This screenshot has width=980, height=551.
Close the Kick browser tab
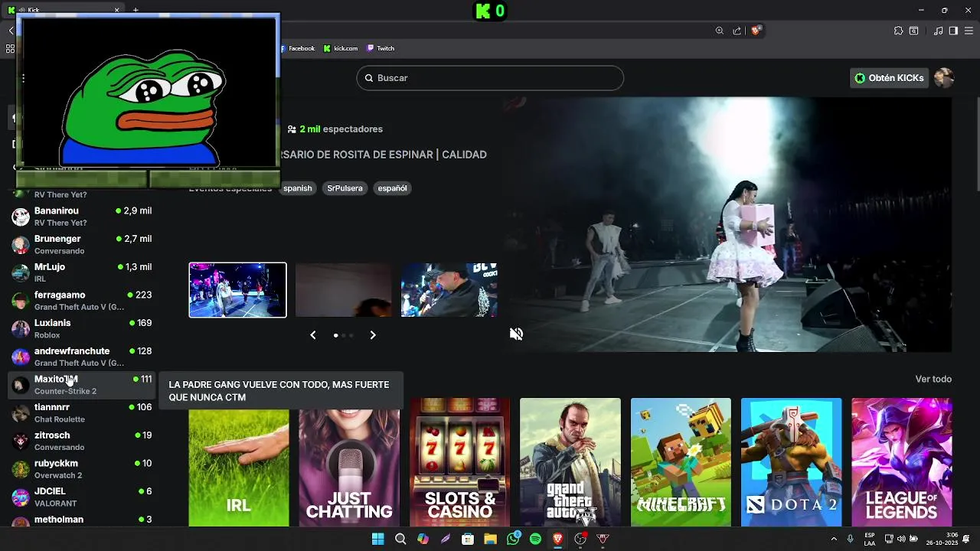click(117, 10)
